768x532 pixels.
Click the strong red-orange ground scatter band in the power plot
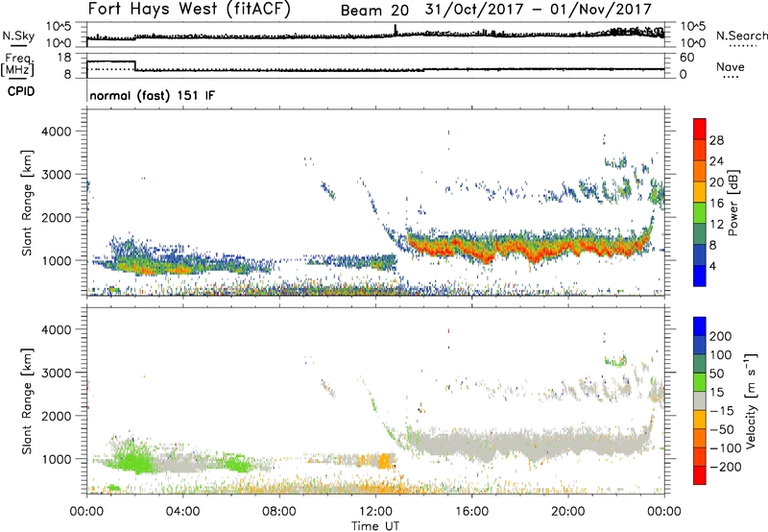tap(529, 249)
